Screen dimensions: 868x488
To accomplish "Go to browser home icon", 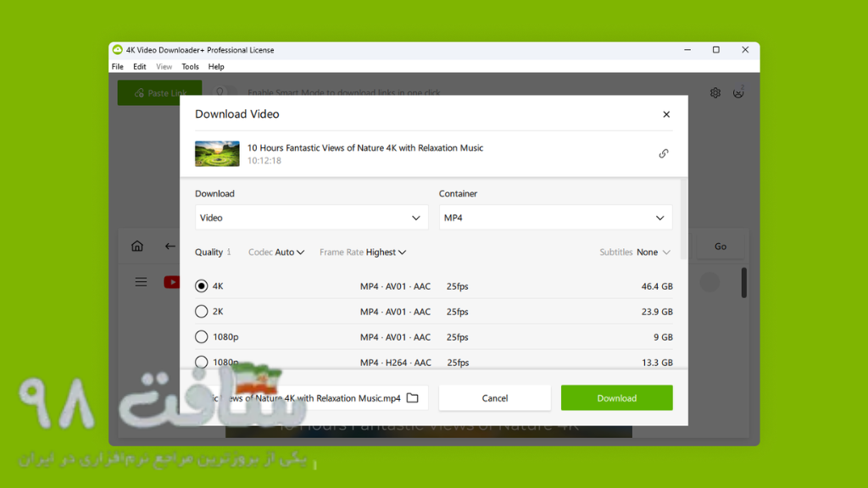I will pyautogui.click(x=136, y=247).
